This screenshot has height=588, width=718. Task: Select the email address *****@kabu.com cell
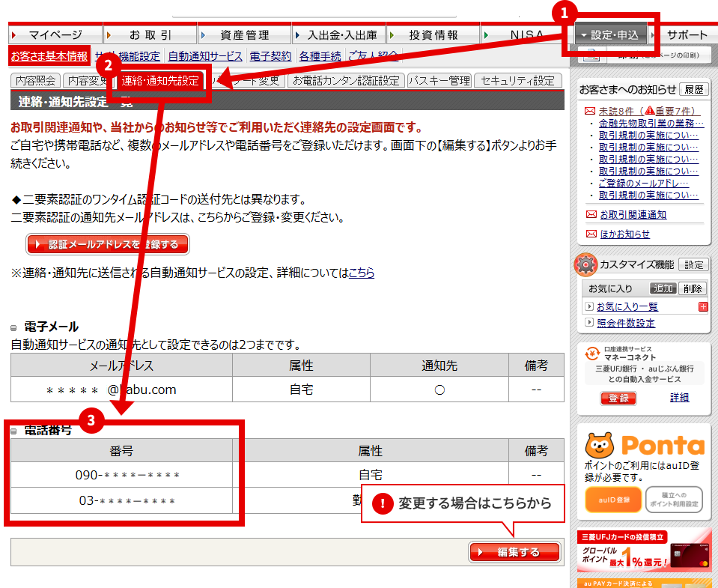click(x=121, y=390)
